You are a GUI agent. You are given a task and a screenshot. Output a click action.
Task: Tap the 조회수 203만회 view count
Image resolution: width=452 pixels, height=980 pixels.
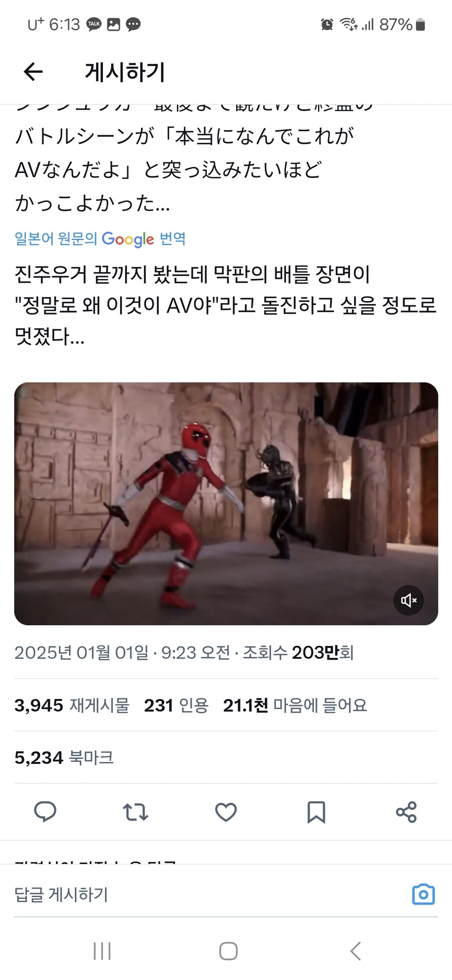(x=298, y=652)
